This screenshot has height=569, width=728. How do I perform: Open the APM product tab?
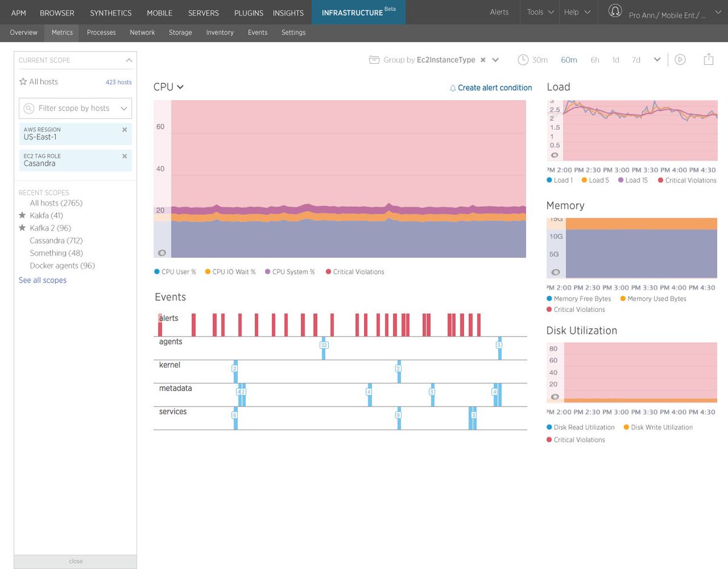(18, 13)
